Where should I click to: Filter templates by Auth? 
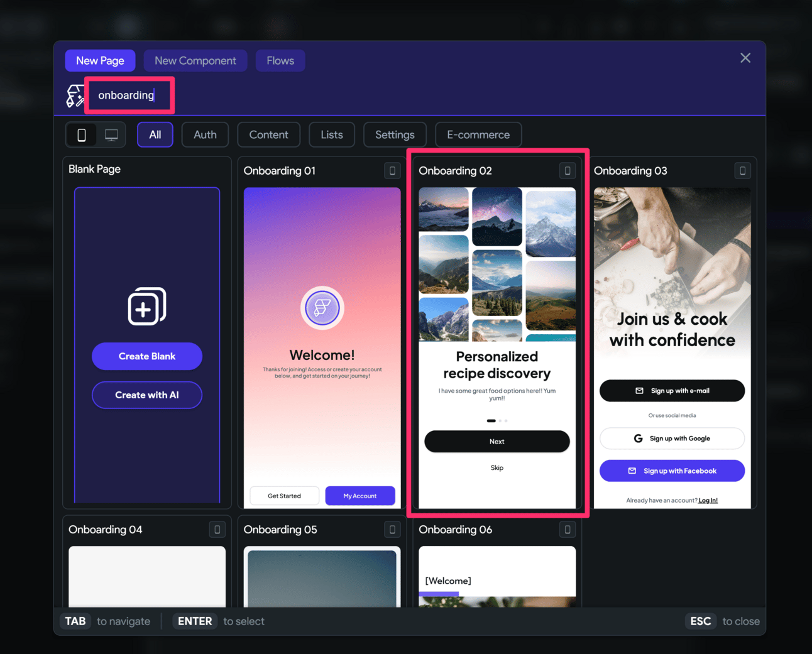pos(205,134)
